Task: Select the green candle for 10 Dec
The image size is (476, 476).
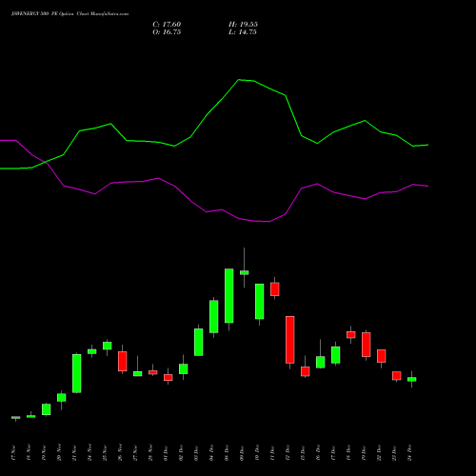Action: [x=260, y=301]
